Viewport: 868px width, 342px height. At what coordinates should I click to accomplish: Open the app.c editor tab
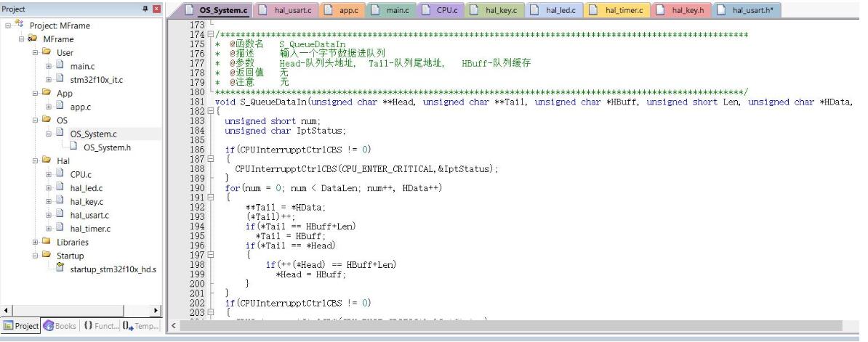click(x=342, y=10)
